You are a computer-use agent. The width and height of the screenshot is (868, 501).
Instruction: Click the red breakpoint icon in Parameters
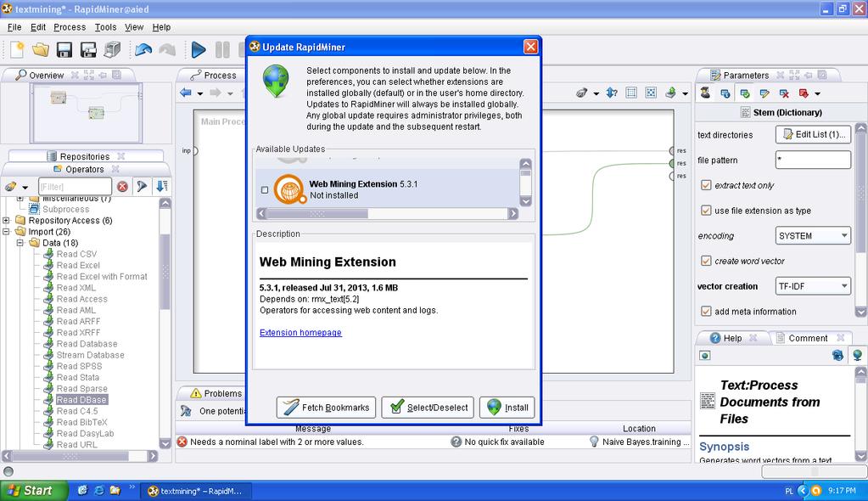(x=804, y=93)
